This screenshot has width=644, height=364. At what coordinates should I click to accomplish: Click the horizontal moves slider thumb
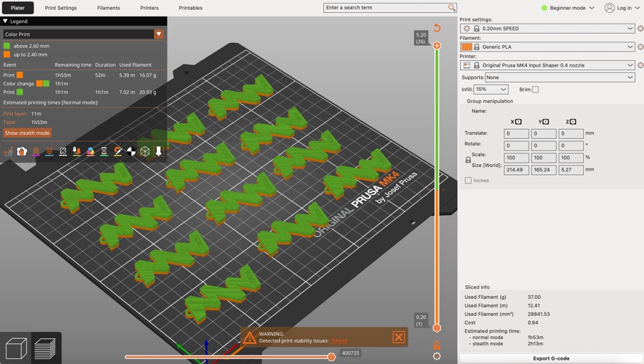tap(331, 357)
